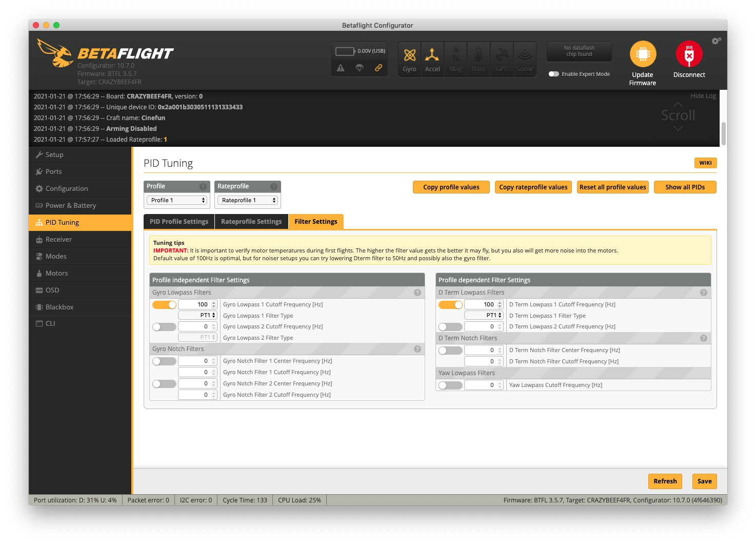Open help for D Term Notch Filters

[x=704, y=338]
